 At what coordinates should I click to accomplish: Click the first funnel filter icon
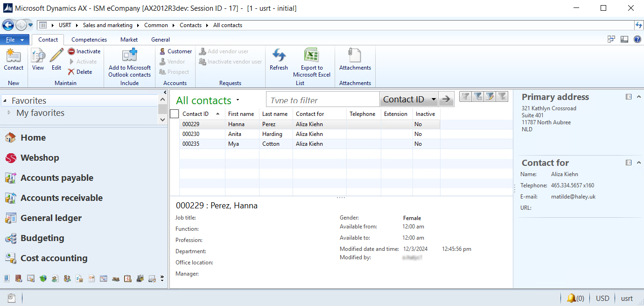coord(465,96)
